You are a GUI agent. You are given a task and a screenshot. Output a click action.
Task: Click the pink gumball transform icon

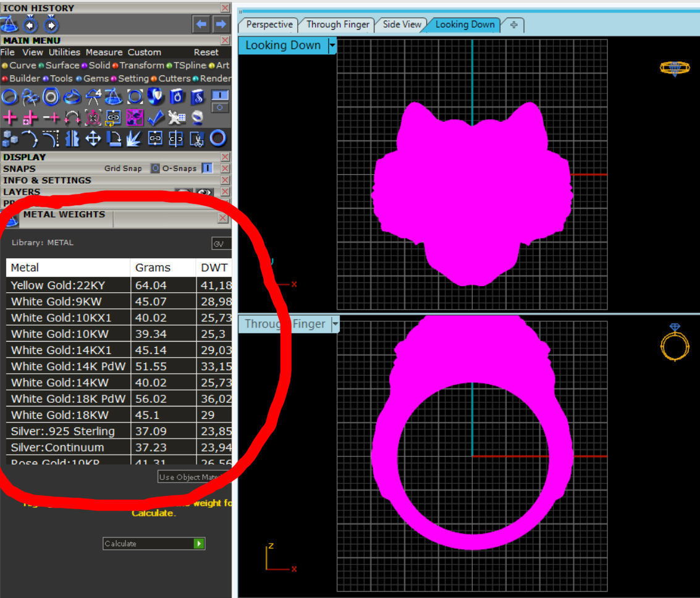tap(93, 118)
